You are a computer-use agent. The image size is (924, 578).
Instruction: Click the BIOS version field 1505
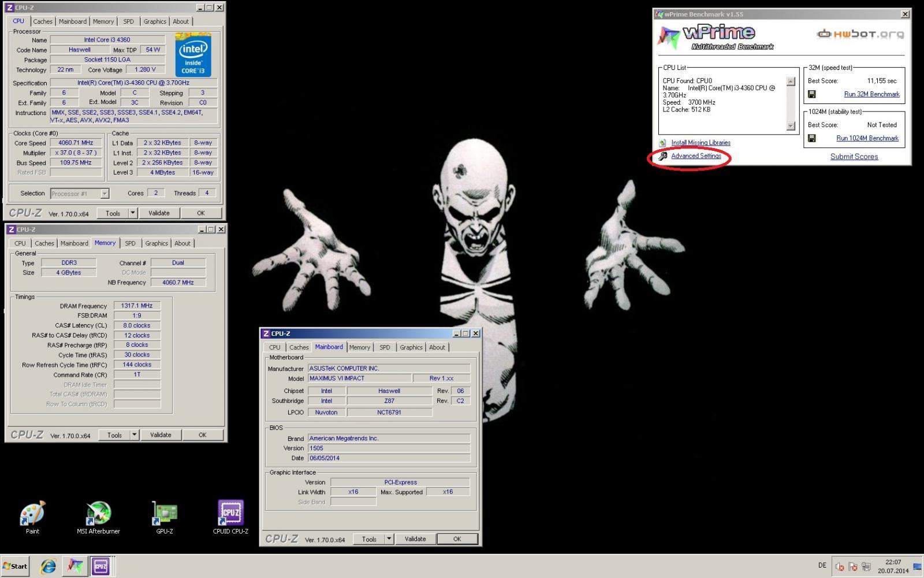[x=389, y=448]
